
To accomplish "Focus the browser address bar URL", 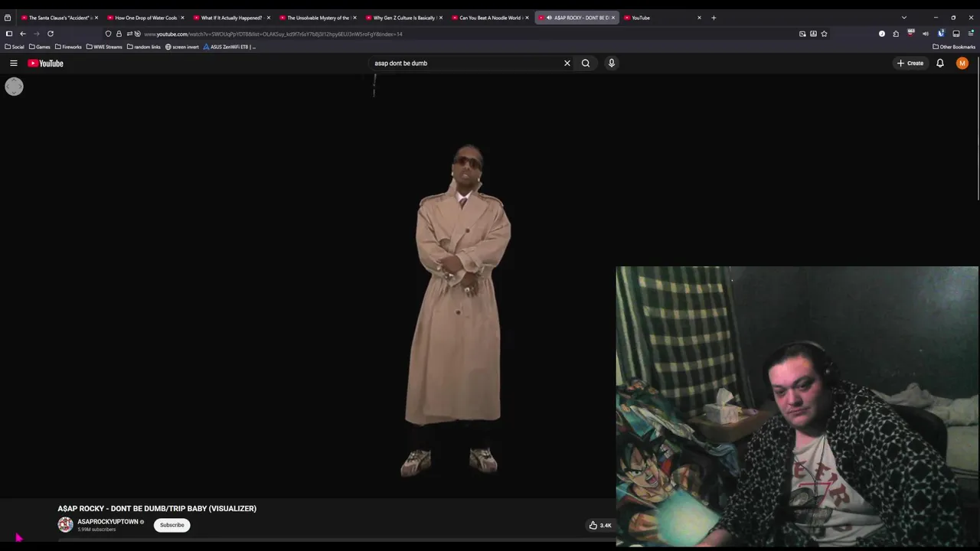I will 273,34.
